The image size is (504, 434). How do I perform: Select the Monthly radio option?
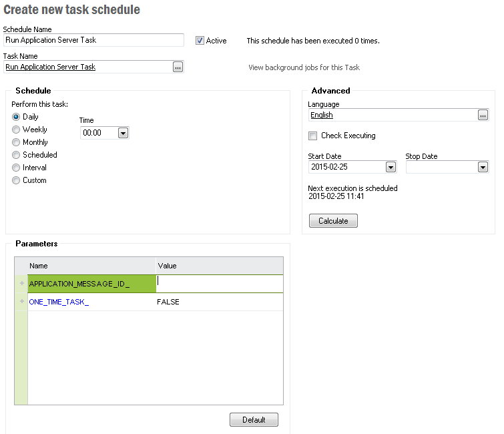[16, 142]
